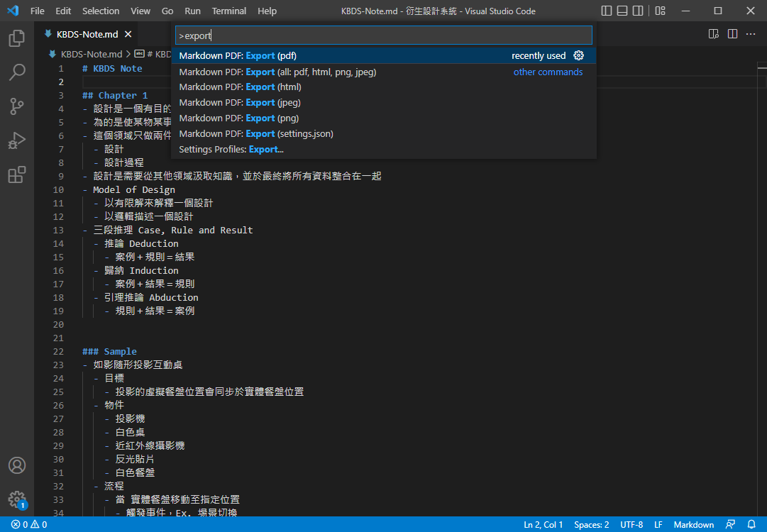This screenshot has width=767, height=532.
Task: Open the Manage gear in activity bar
Action: tap(16, 500)
